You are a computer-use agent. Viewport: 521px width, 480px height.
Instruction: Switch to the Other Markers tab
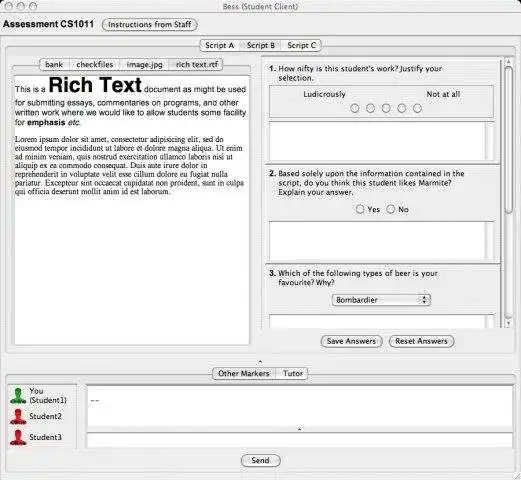pos(244,374)
